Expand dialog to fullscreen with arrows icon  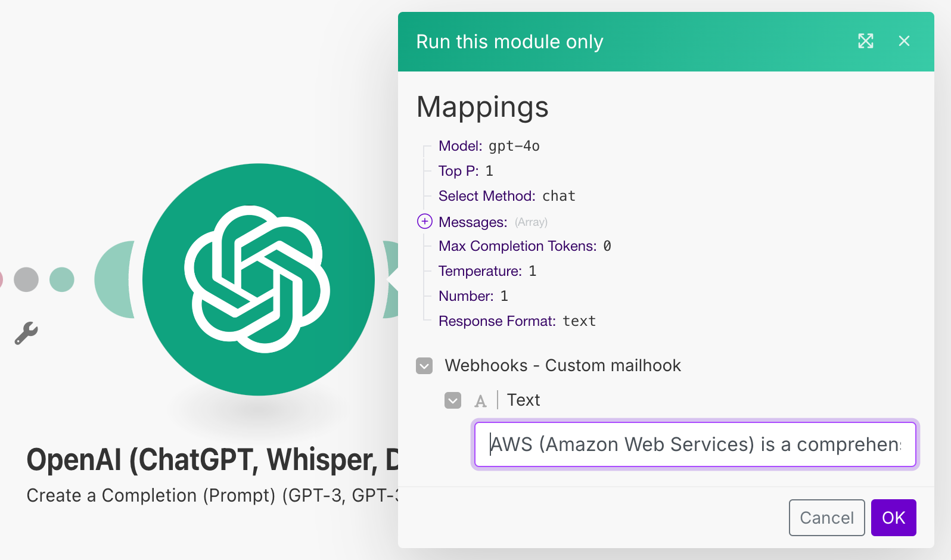tap(865, 41)
